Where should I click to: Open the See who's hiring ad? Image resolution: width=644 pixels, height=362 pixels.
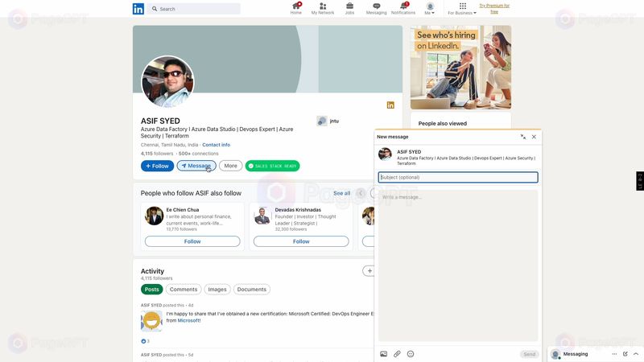(x=460, y=68)
